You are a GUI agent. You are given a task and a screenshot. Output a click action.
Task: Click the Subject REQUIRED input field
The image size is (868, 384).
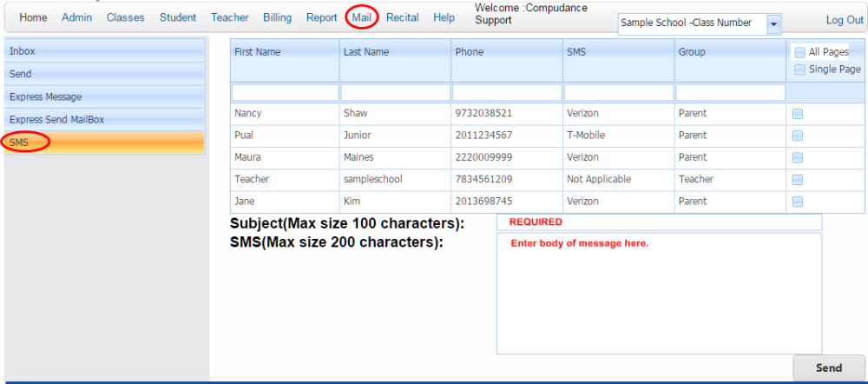tap(659, 222)
